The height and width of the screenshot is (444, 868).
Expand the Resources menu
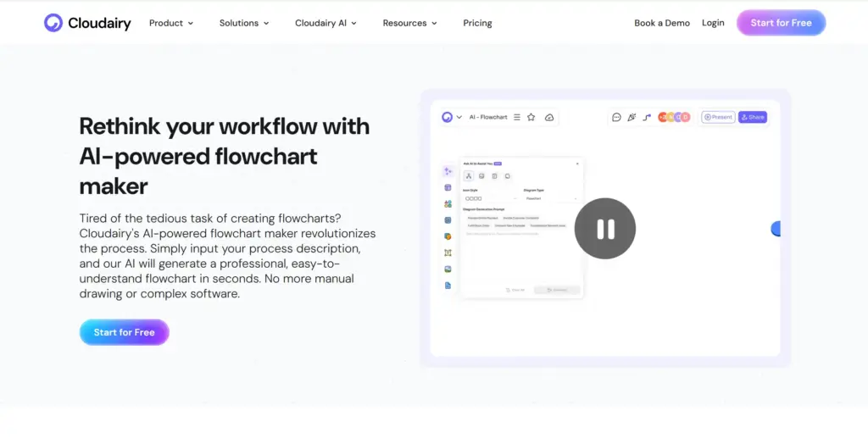410,23
